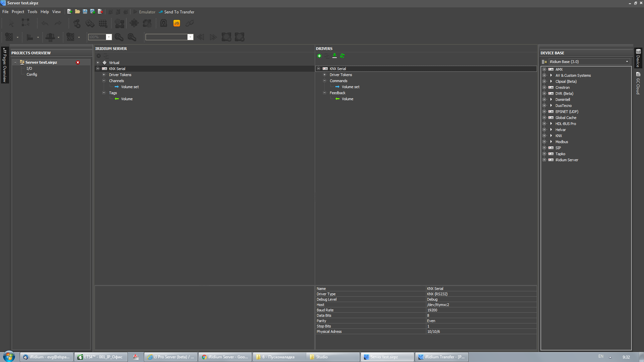
Task: Open the File menu
Action: point(5,12)
